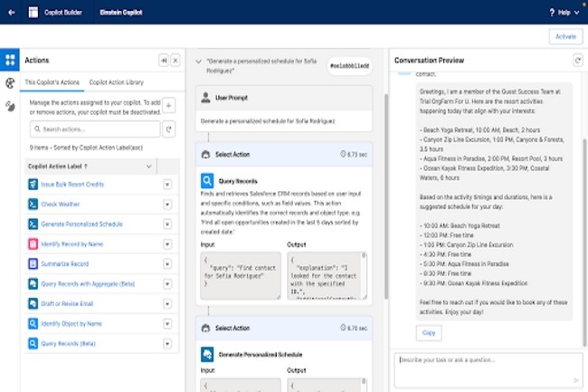Click the Query Records (Beta) list icon
This screenshot has height=392, width=588.
tap(33, 343)
